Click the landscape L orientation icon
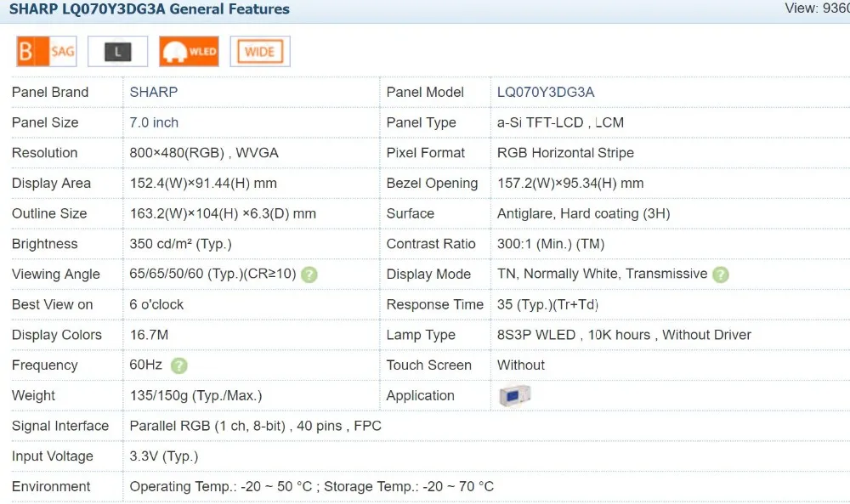 click(117, 52)
